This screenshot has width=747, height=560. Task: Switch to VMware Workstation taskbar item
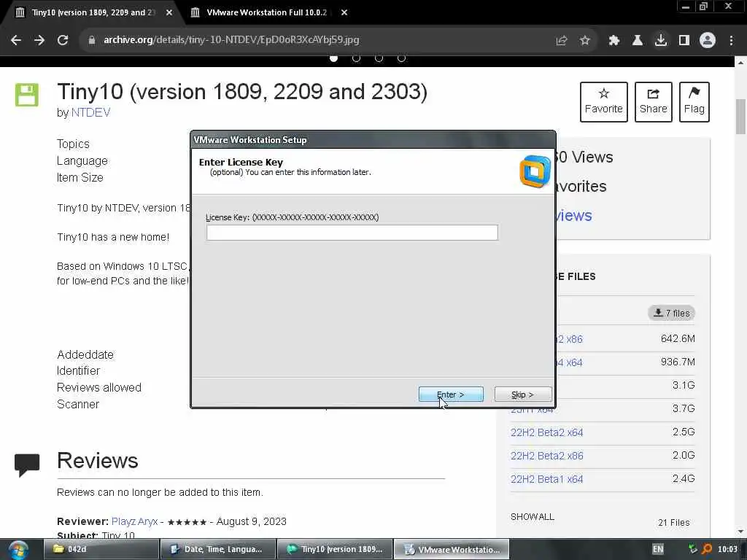(x=452, y=549)
